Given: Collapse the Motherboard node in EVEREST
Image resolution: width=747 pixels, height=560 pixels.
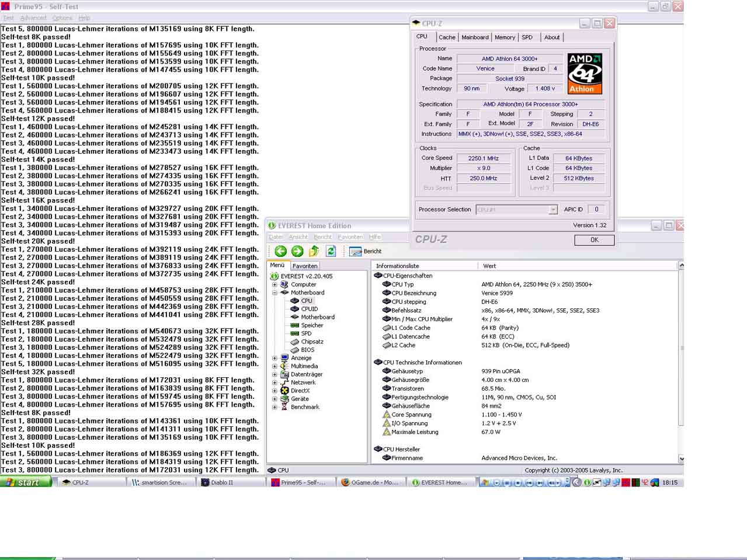Looking at the screenshot, I should [x=275, y=293].
